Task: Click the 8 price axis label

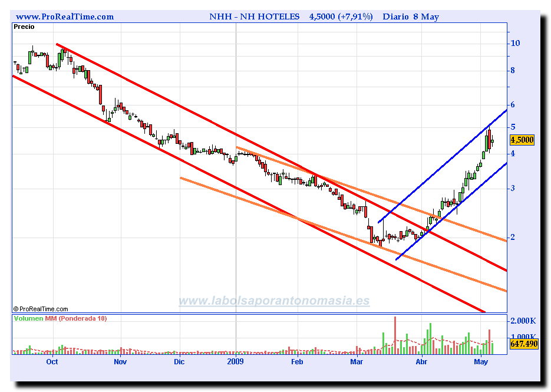Action: click(x=513, y=71)
